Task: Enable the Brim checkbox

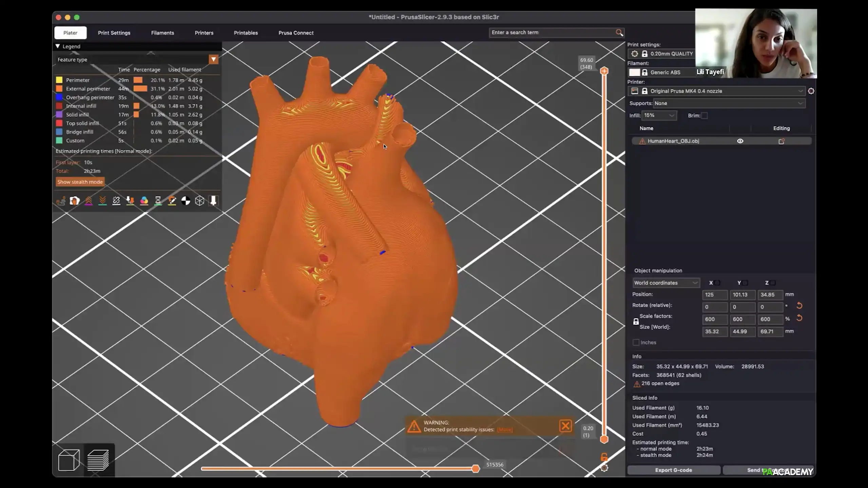Action: pos(705,116)
